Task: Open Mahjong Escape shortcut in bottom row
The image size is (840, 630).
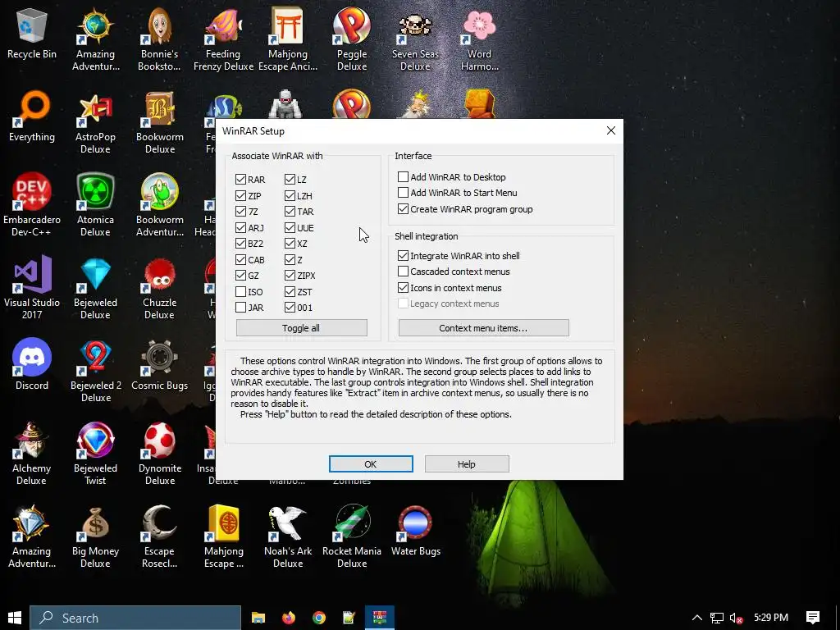Action: pyautogui.click(x=223, y=537)
